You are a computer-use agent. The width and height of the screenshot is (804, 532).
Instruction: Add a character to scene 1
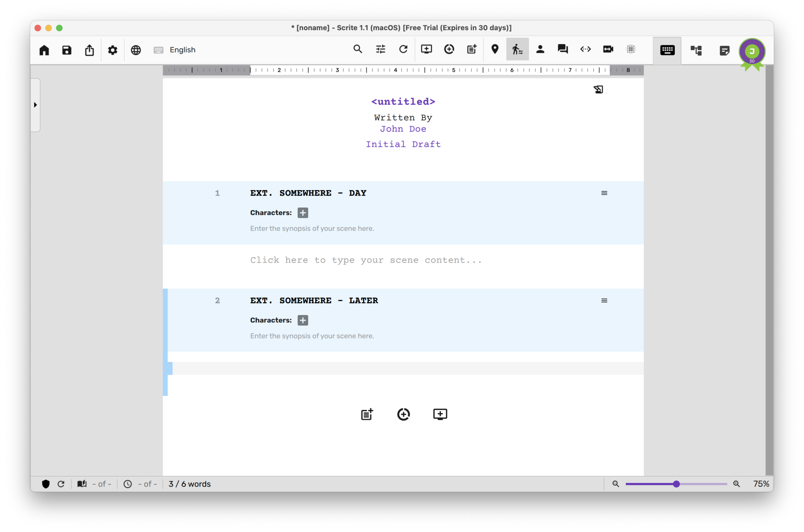[x=302, y=212]
